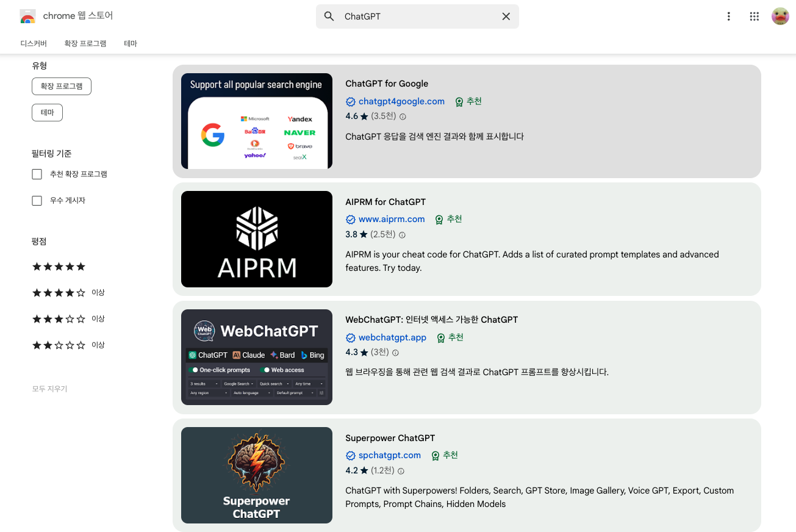The image size is (796, 532).
Task: Enable the 우수 게시자 checkbox
Action: click(x=37, y=201)
